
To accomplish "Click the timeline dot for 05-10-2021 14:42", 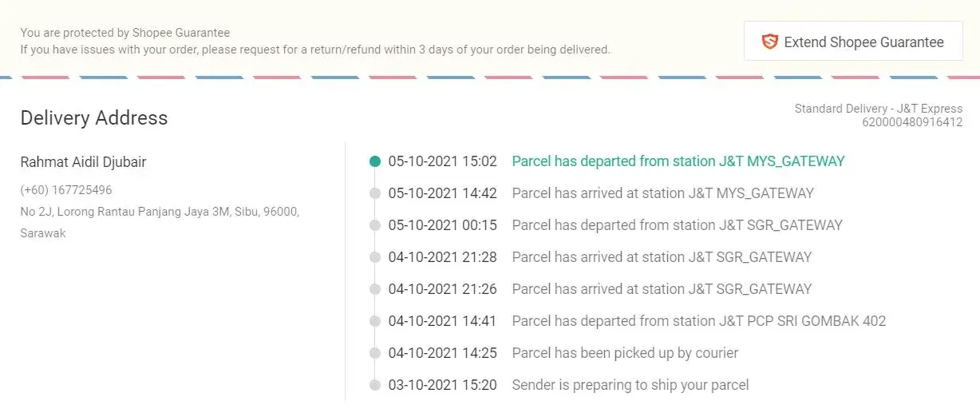I will click(x=375, y=193).
